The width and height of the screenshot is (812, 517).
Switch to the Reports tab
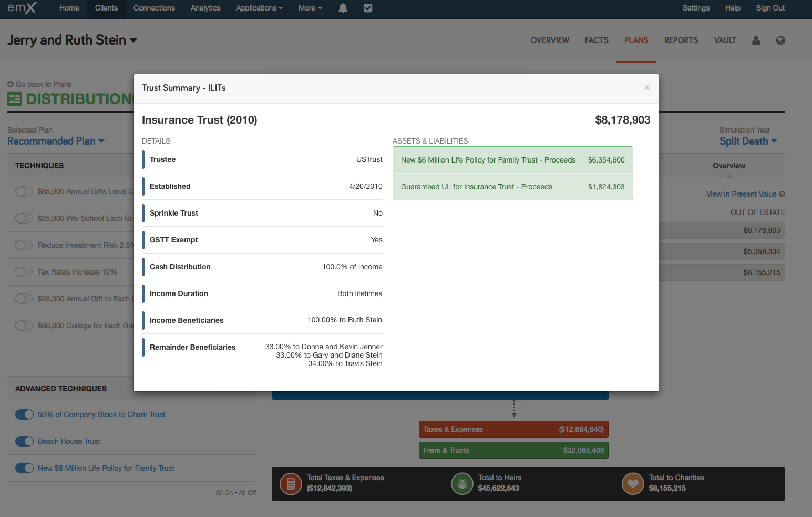click(681, 40)
